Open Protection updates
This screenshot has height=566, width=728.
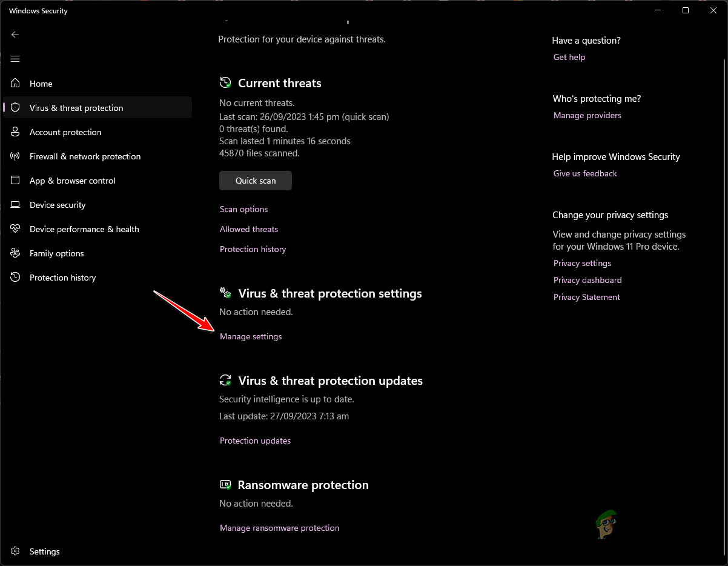(x=255, y=441)
